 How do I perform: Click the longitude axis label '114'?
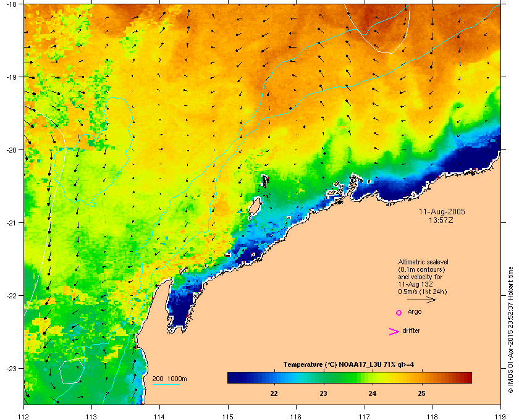click(159, 416)
